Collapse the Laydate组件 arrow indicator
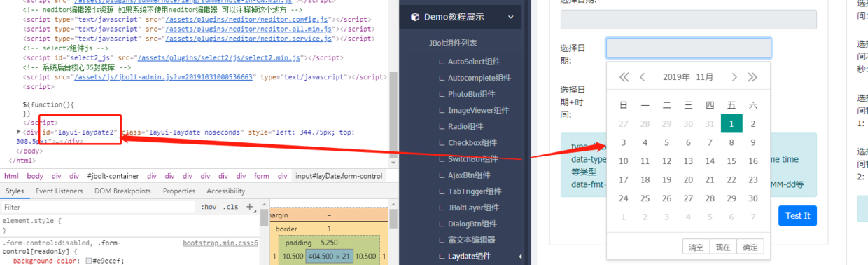 (520, 257)
